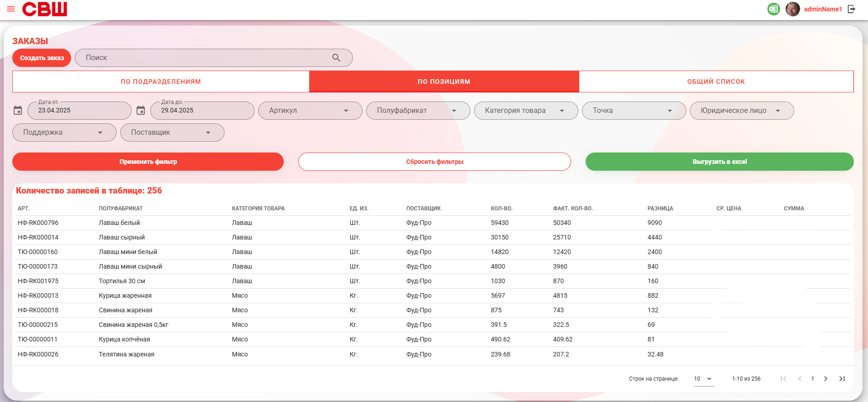The image size is (868, 402).
Task: Click the logout icon
Action: click(x=851, y=9)
